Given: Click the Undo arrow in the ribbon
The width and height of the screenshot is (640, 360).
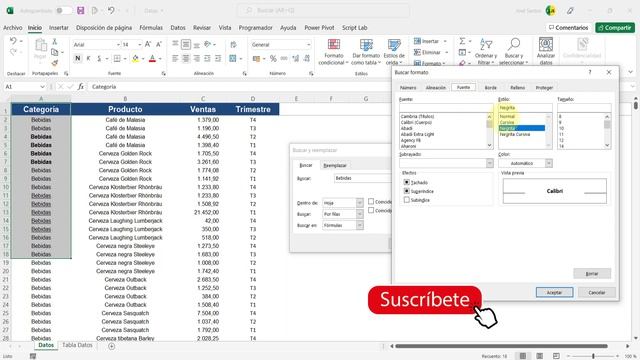Looking at the screenshot, I should coord(13,41).
